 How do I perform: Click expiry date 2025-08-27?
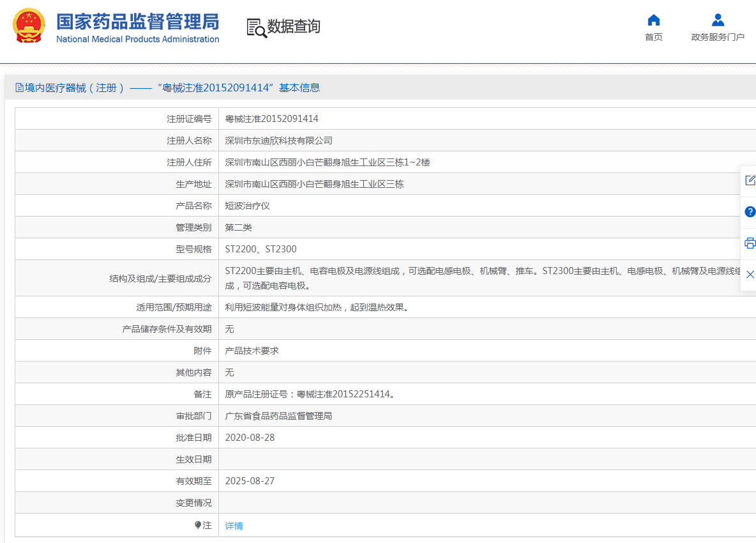point(250,481)
